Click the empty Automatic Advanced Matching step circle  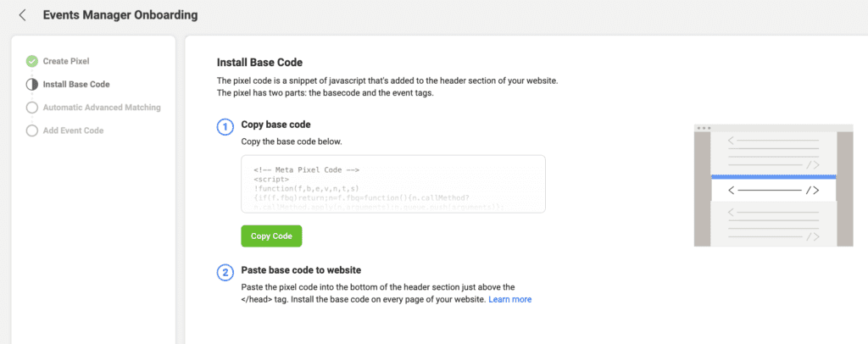32,108
